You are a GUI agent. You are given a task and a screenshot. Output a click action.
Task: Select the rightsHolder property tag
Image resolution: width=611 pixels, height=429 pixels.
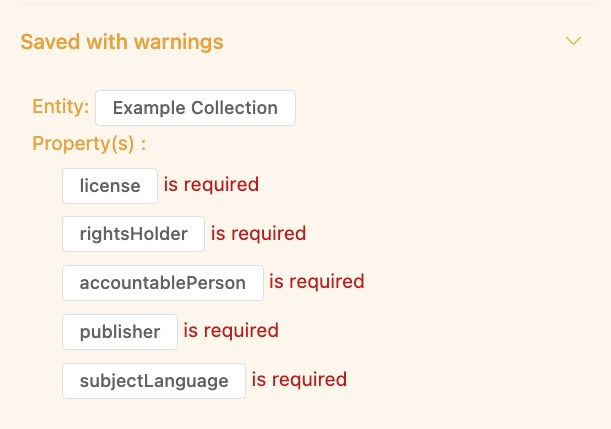tap(133, 234)
